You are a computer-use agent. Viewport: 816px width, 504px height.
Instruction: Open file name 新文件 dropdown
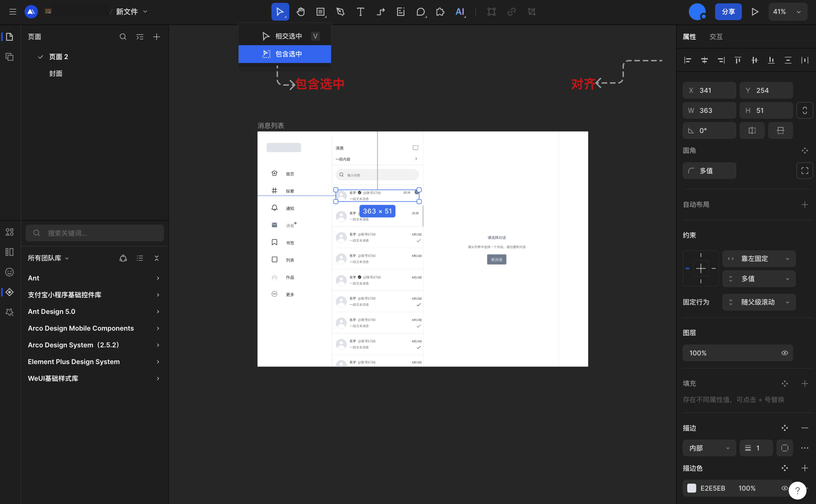[x=132, y=12]
